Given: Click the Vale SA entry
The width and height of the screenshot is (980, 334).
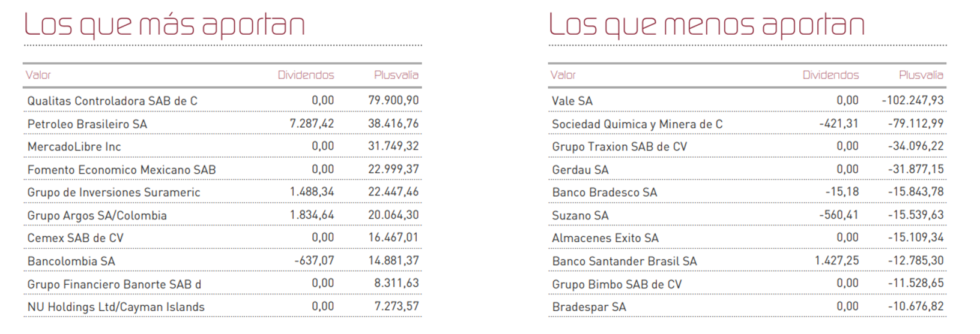Looking at the screenshot, I should pos(572,101).
